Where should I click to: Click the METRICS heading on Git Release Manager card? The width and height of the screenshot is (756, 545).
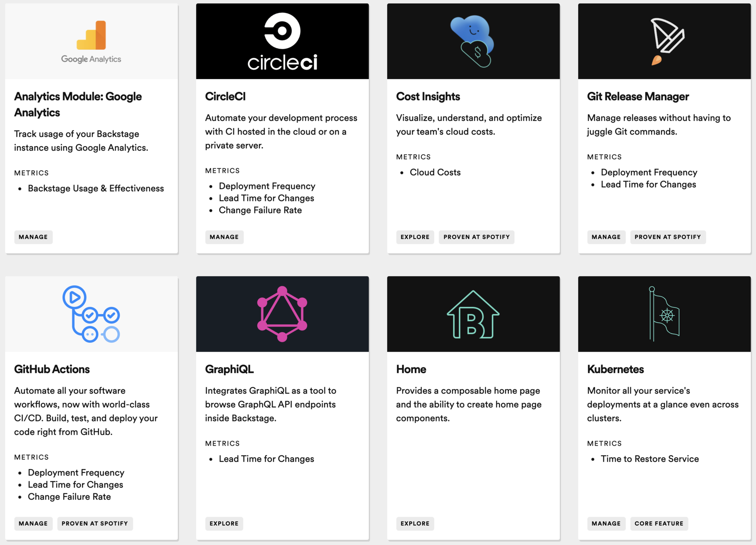[x=604, y=157]
